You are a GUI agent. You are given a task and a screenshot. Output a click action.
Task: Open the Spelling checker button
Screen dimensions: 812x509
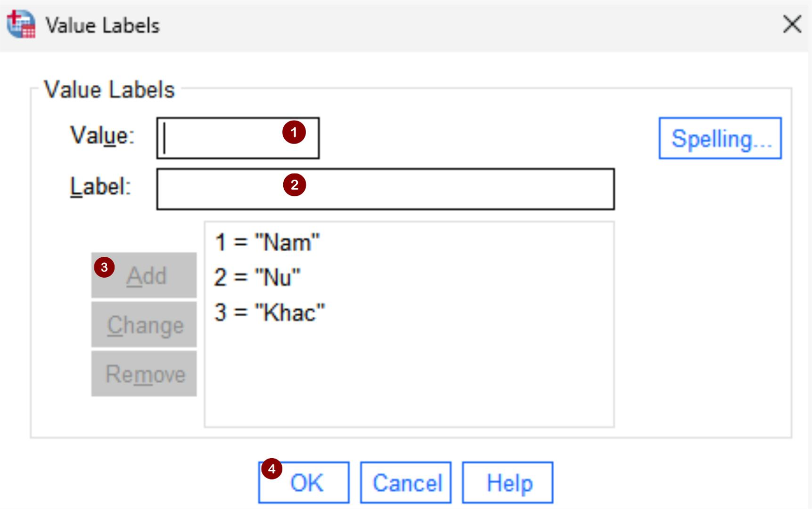click(x=720, y=139)
